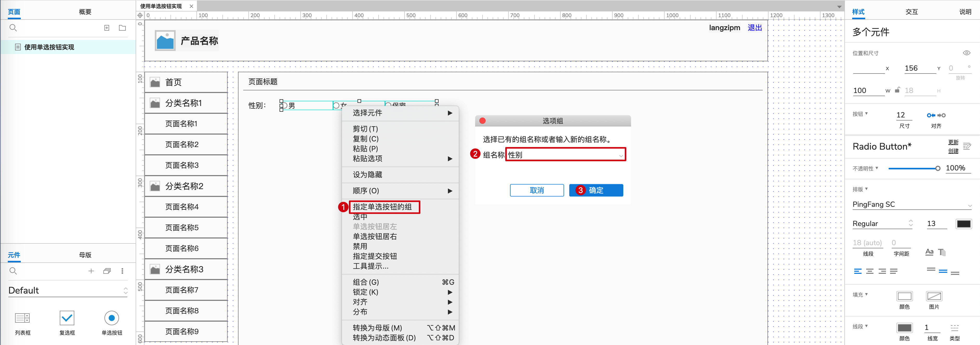Screen dimensions: 980x345
Task: Click the 创建 style link
Action: point(953,151)
